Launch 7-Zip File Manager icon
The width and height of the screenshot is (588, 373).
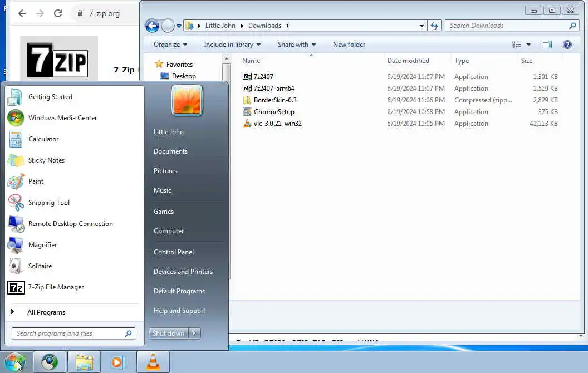click(16, 287)
